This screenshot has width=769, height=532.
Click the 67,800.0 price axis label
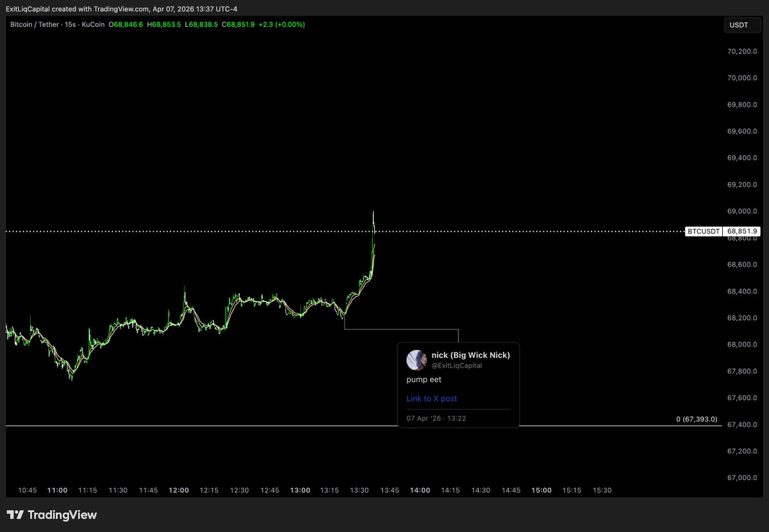[742, 372]
